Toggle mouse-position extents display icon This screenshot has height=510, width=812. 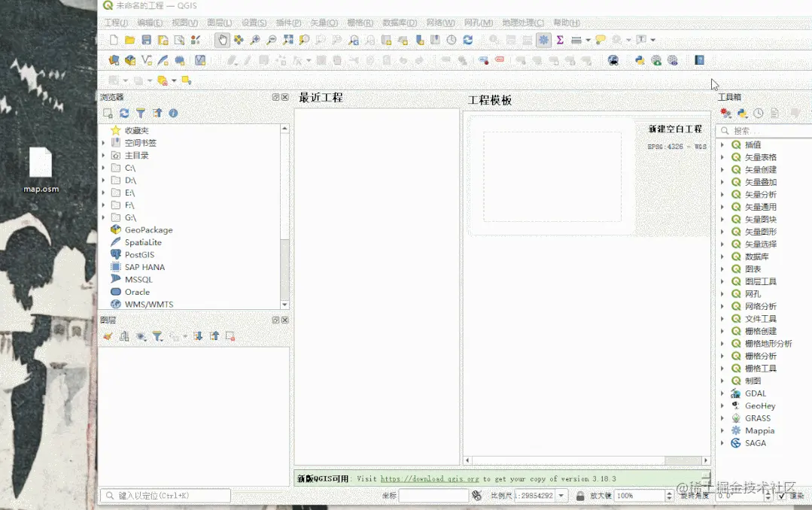pos(477,496)
